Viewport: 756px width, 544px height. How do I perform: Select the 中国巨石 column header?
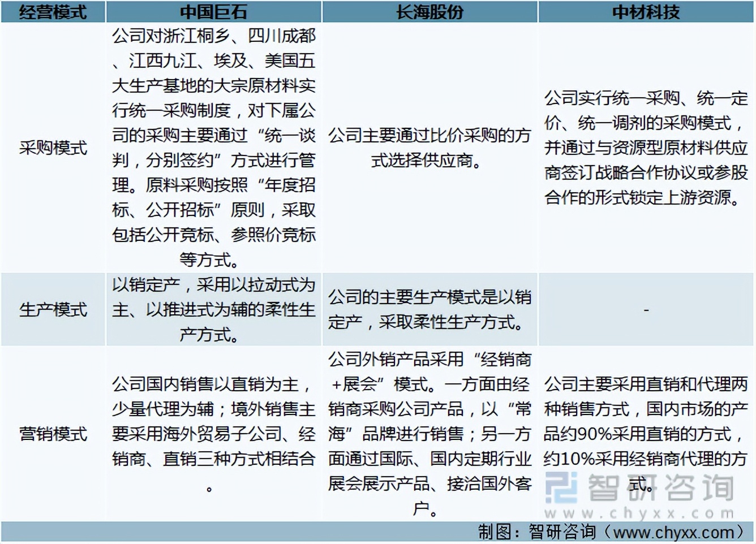click(213, 11)
